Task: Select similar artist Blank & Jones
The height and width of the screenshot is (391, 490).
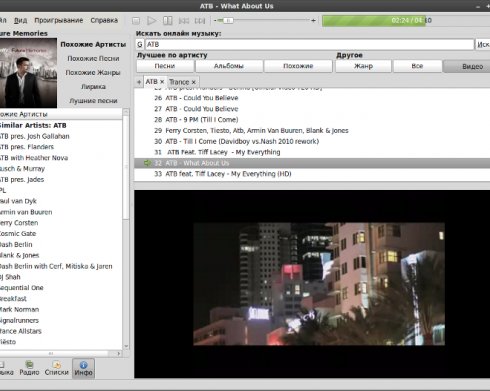Action: click(x=20, y=255)
